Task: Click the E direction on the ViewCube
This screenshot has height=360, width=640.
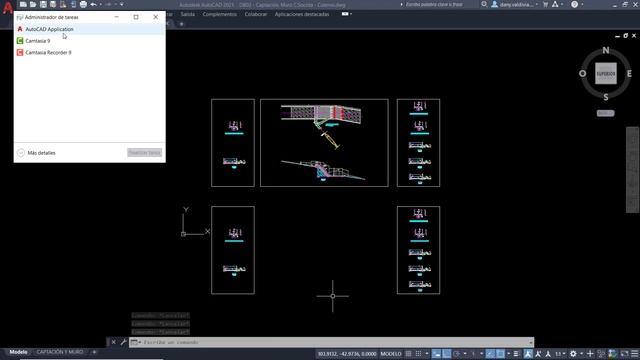Action: coord(629,73)
